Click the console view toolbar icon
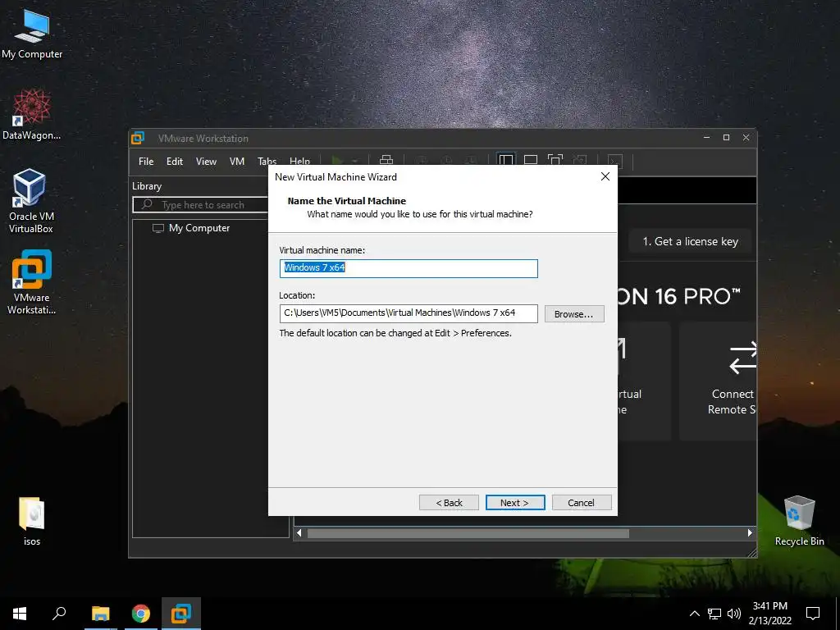 [x=615, y=160]
